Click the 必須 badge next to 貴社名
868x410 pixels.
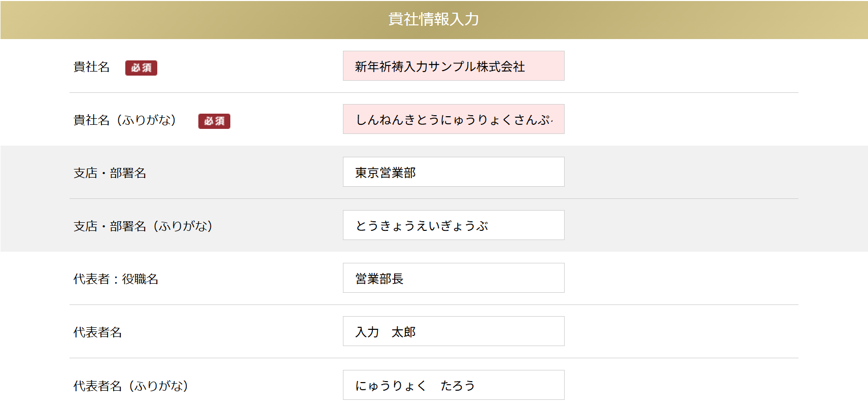(x=141, y=67)
